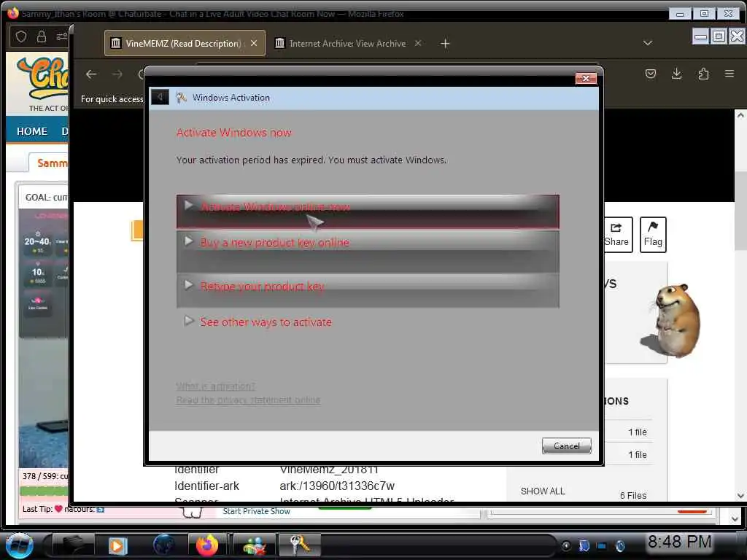
Task: Choose Buy a new product key online
Action: click(x=368, y=252)
